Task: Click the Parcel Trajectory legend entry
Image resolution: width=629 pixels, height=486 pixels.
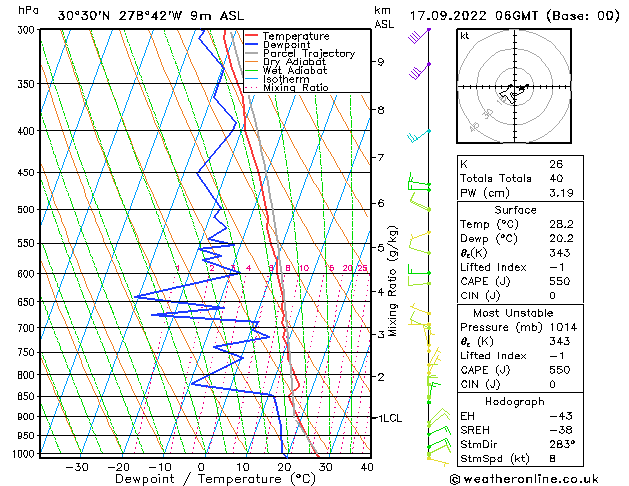Action: pos(300,53)
